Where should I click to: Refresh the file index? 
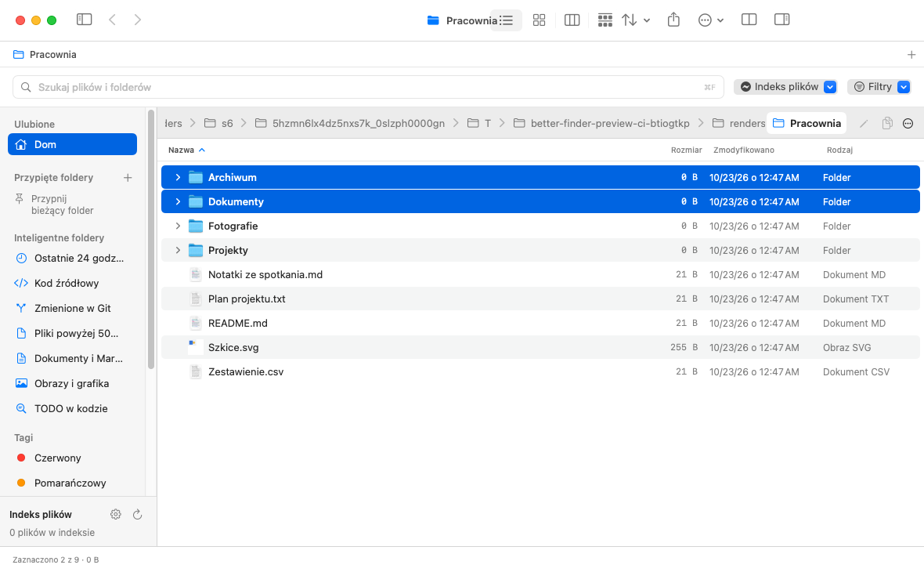pyautogui.click(x=137, y=514)
